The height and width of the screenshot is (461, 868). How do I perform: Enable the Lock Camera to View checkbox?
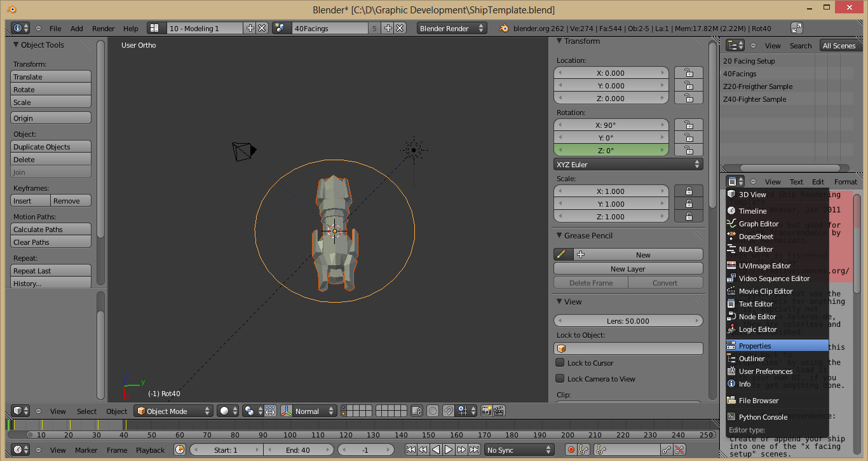point(560,378)
